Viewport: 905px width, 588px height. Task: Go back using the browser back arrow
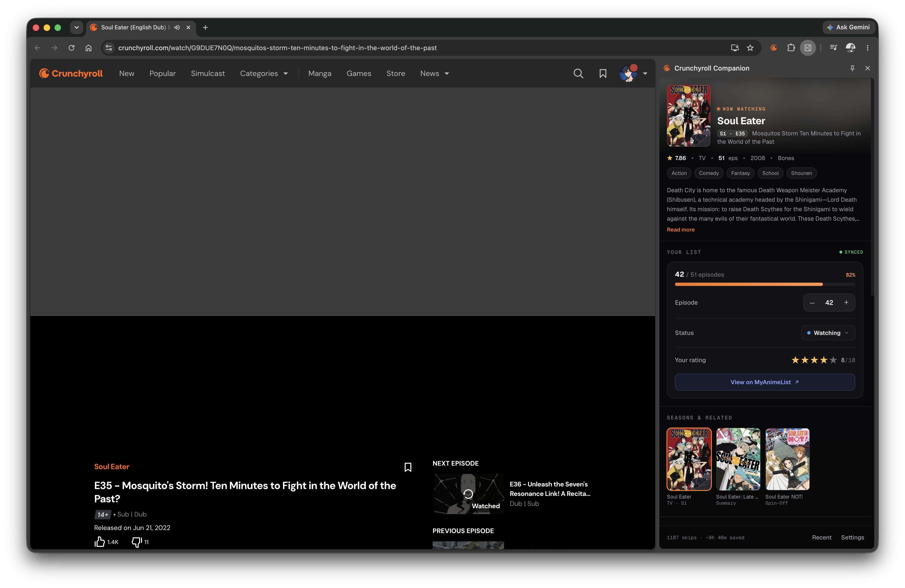(x=37, y=48)
